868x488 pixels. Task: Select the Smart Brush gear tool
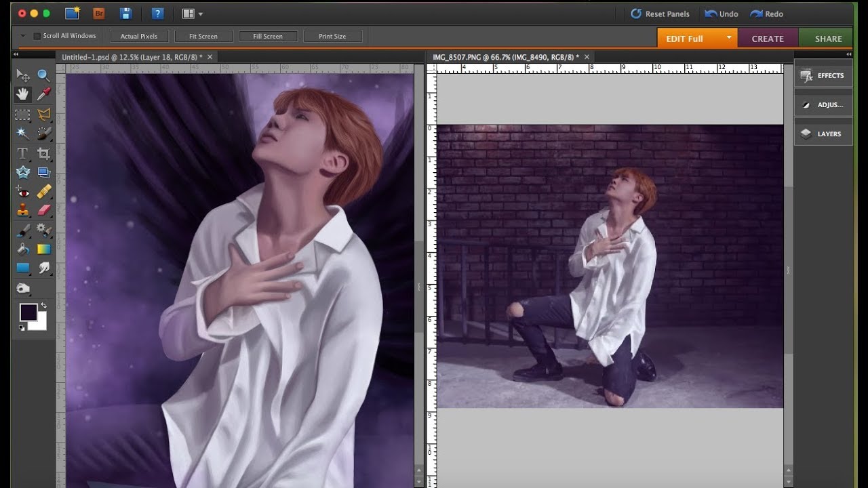[x=43, y=230]
